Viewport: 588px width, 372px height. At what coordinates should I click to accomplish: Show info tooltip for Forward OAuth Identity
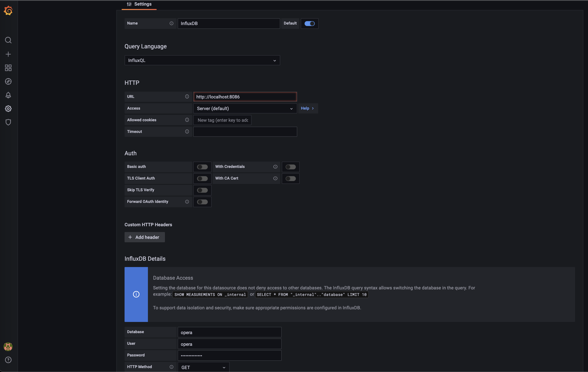187,202
